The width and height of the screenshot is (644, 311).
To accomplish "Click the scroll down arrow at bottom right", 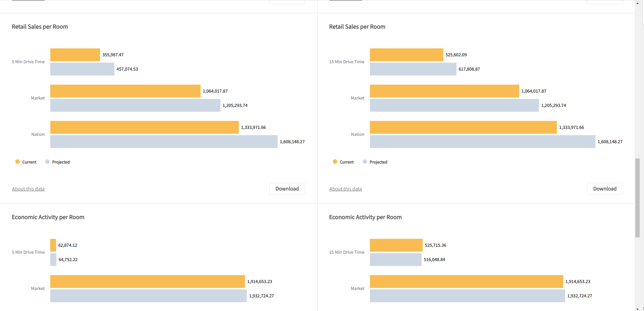I will [637, 309].
